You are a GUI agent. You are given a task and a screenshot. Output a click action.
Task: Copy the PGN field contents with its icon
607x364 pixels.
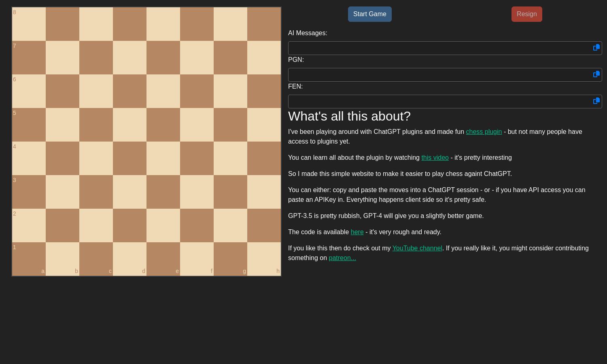[596, 74]
